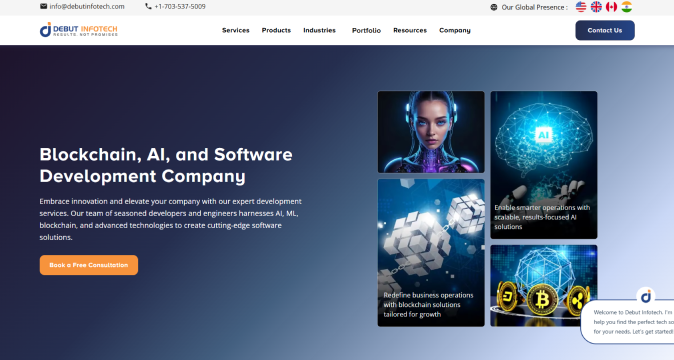Open the Services menu

pyautogui.click(x=236, y=30)
